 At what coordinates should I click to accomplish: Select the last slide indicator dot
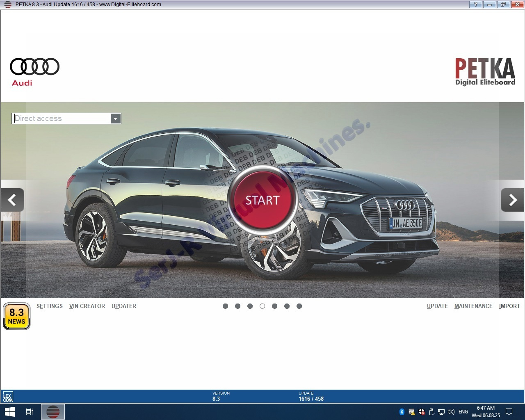coord(299,306)
